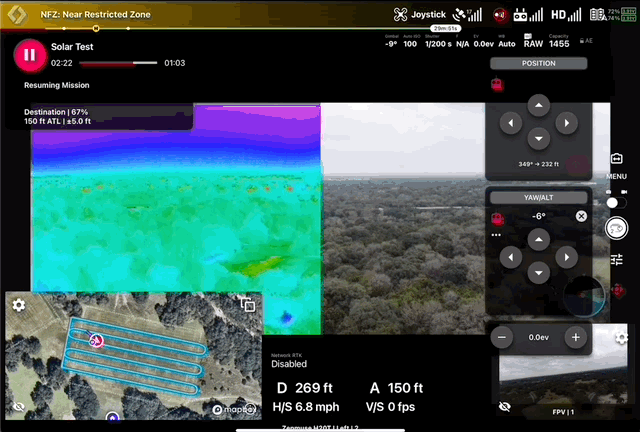Click the F N/A aperture value

[x=462, y=41]
